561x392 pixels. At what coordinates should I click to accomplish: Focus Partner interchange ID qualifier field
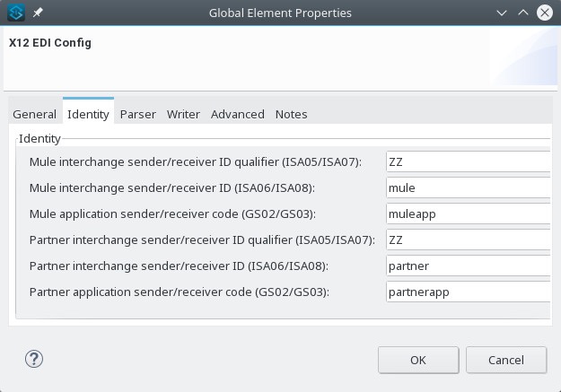click(469, 240)
